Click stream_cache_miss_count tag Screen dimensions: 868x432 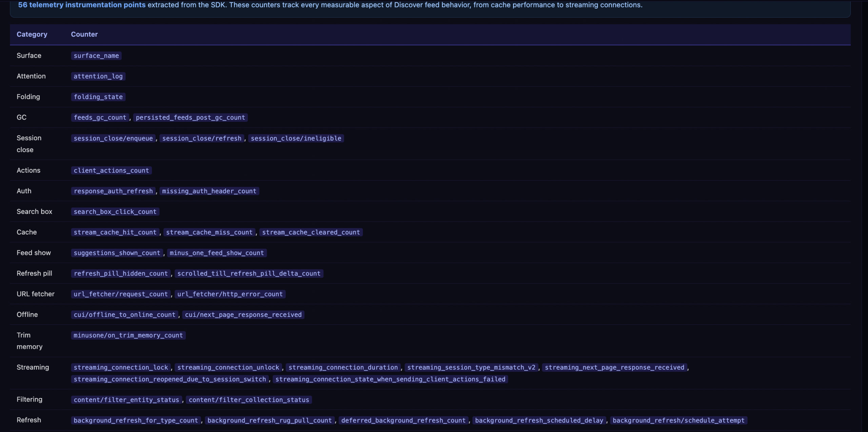coord(209,232)
